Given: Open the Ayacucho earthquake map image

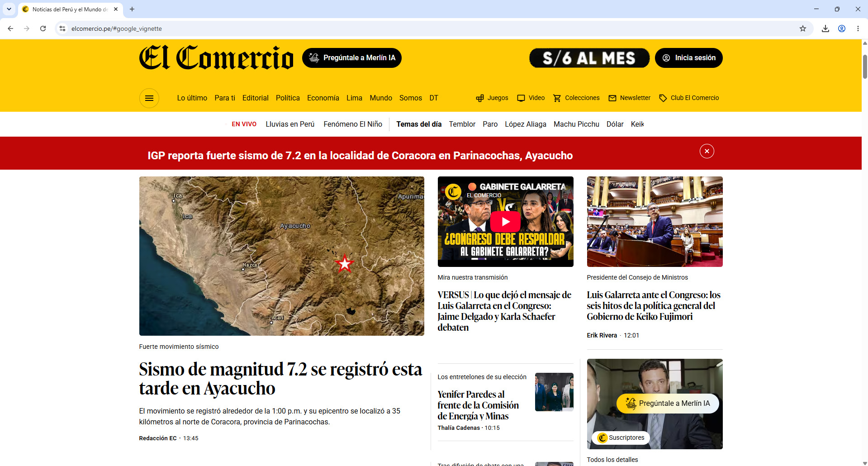Looking at the screenshot, I should (282, 256).
